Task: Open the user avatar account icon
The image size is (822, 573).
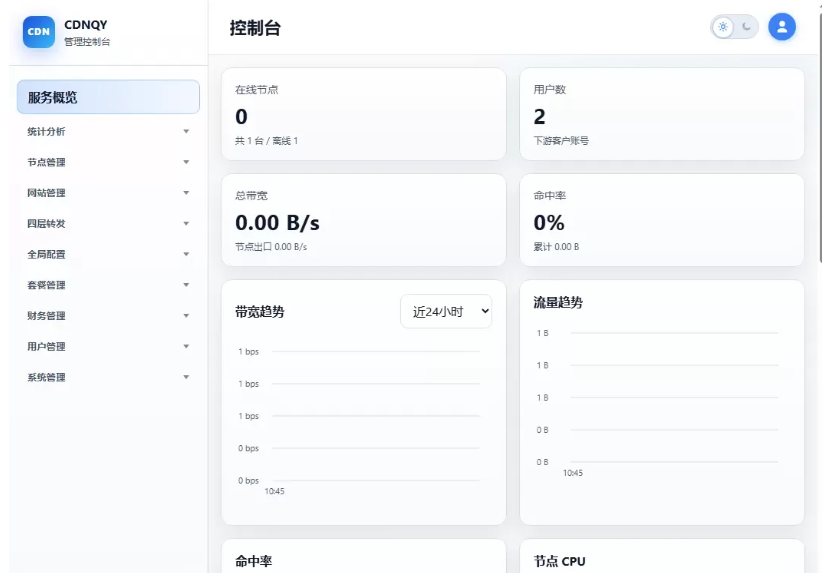Action: [782, 27]
